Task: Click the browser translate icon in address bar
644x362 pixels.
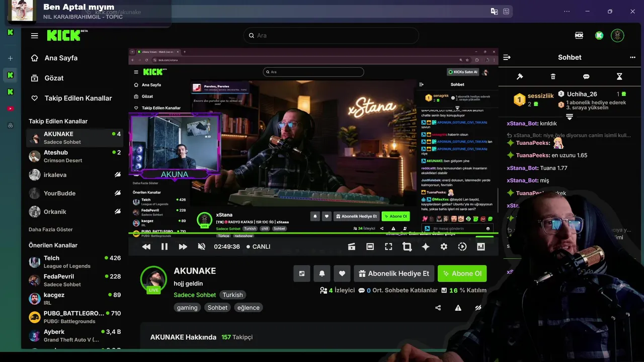Action: 494,12
